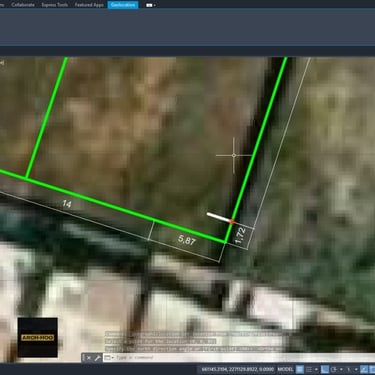Viewport: 375px width, 375px height.
Task: Click the polar tracking icon
Action: [x=334, y=369]
